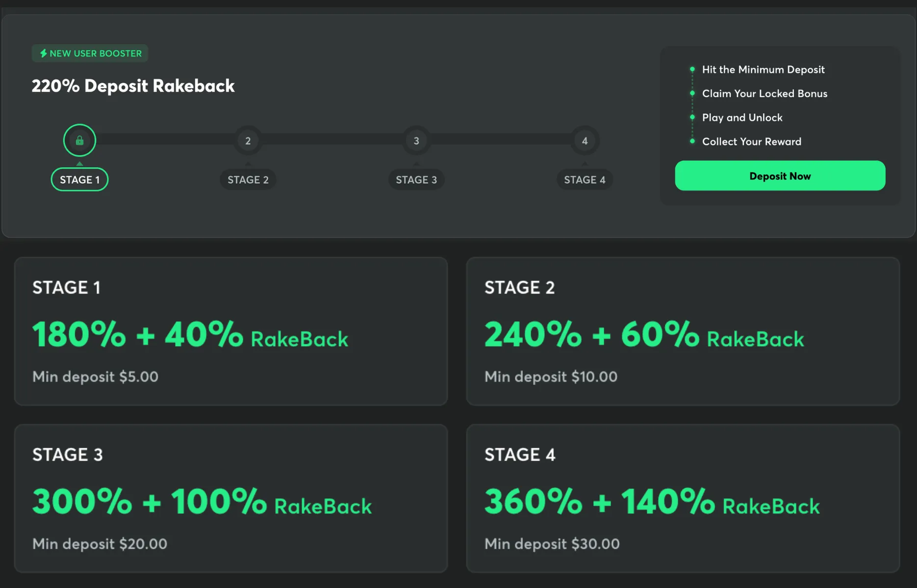Viewport: 917px width, 588px height.
Task: Click the green lock icon above Stage 1
Action: 79,141
